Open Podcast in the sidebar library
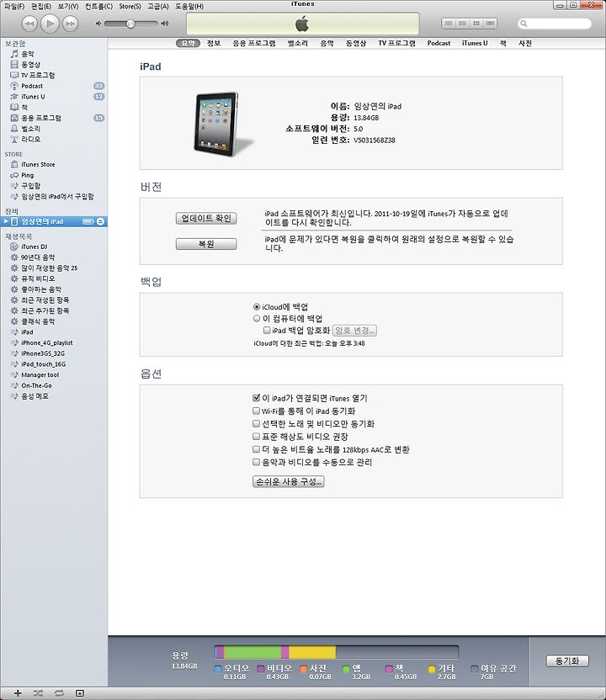Viewport: 606px width, 700px height. tap(32, 86)
